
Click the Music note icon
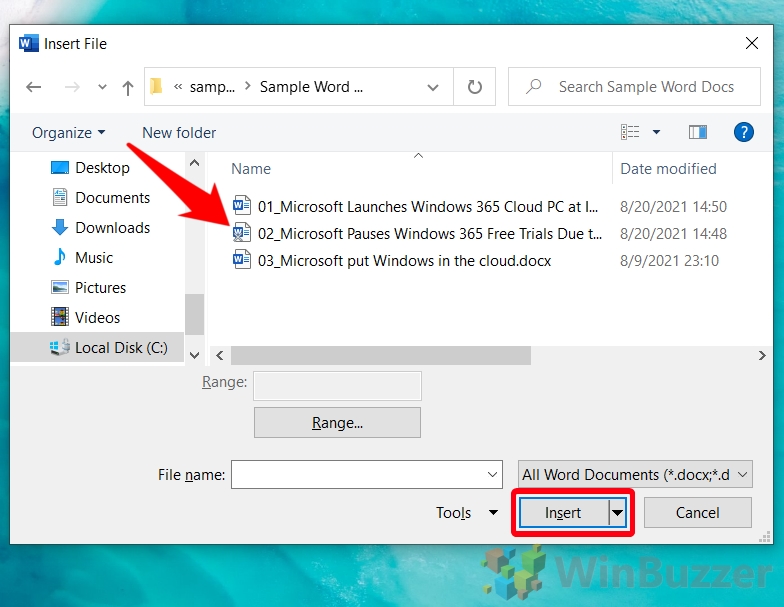[60, 257]
